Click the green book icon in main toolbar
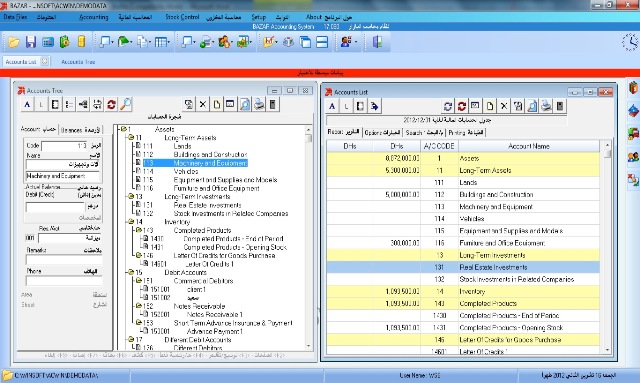The image size is (640, 383). [x=64, y=42]
